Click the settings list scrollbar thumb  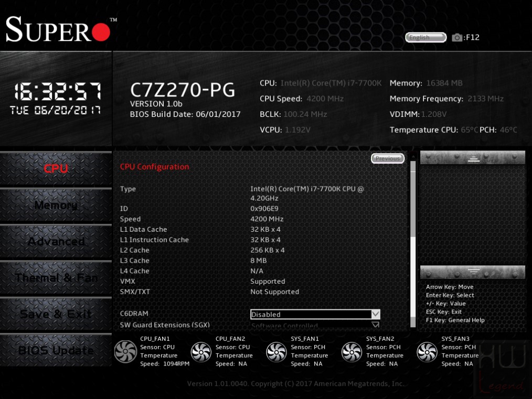(413, 204)
